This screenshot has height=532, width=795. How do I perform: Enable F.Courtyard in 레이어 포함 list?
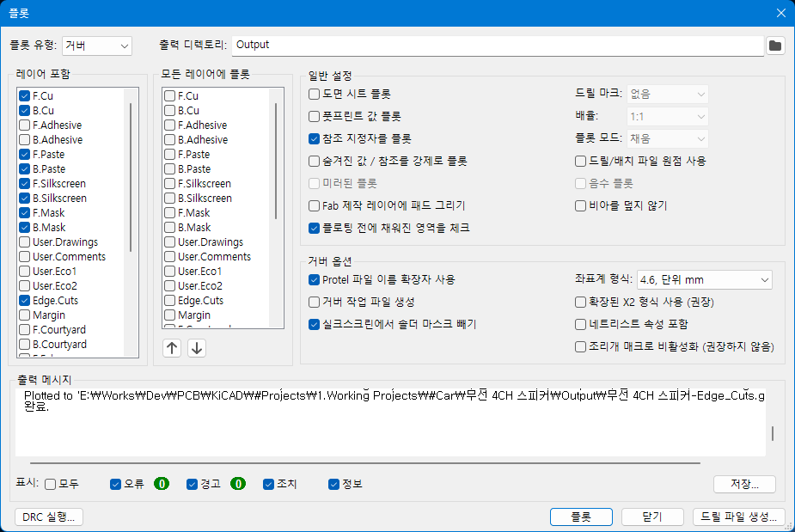(x=24, y=330)
